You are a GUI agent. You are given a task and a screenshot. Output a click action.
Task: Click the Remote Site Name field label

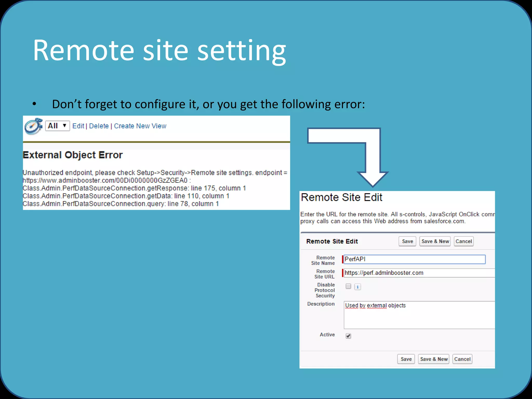tap(323, 260)
